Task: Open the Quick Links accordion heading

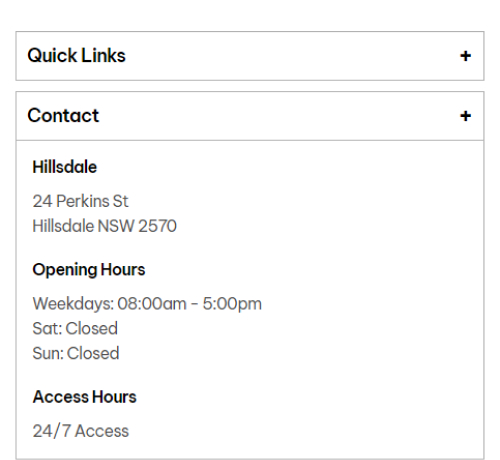Action: point(76,56)
